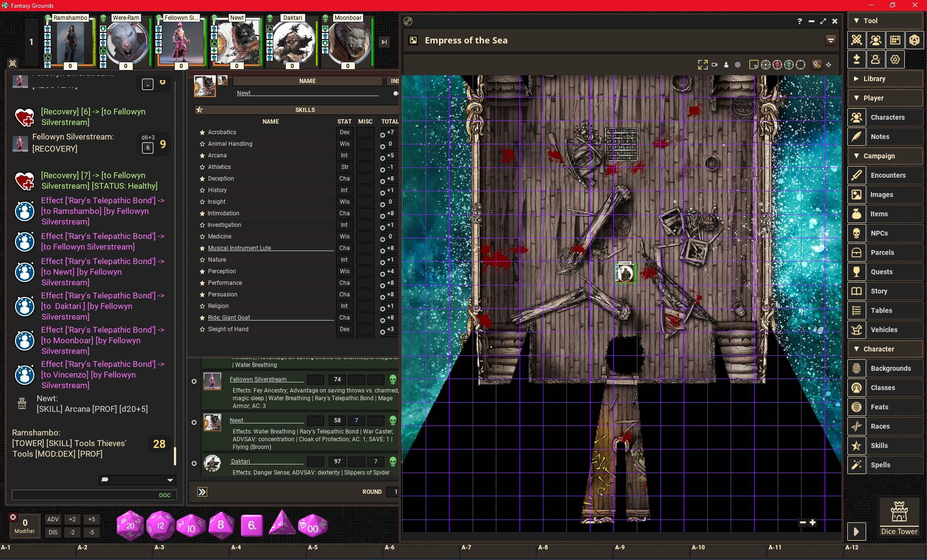Open the Story campaign list
This screenshot has width=927, height=560.
coord(885,291)
